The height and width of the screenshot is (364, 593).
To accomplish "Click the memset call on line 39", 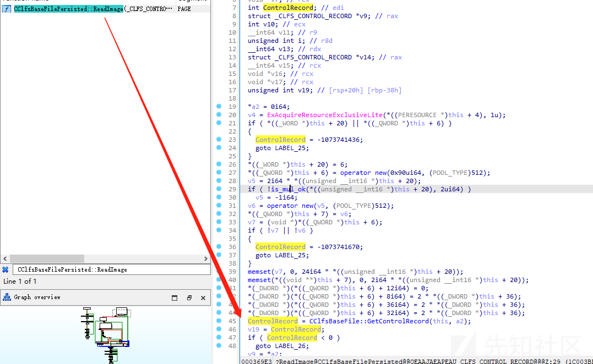I will point(259,272).
